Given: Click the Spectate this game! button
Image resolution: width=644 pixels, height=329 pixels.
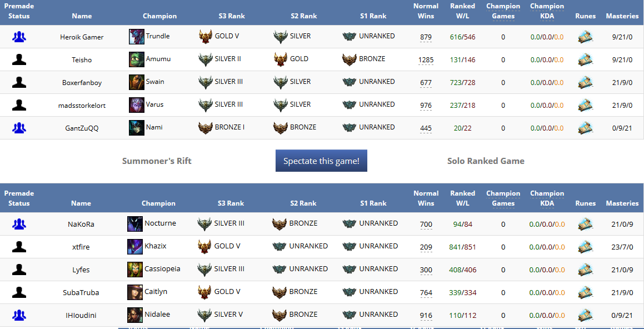Looking at the screenshot, I should (321, 161).
